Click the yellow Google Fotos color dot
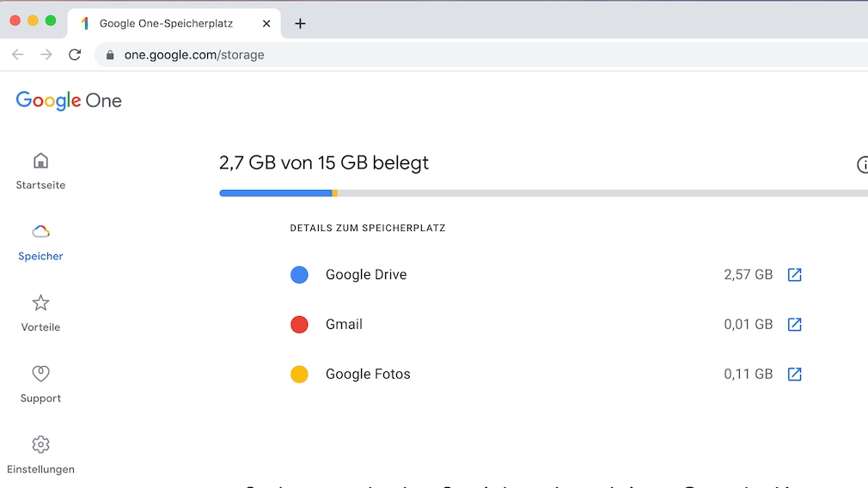 [x=299, y=375]
